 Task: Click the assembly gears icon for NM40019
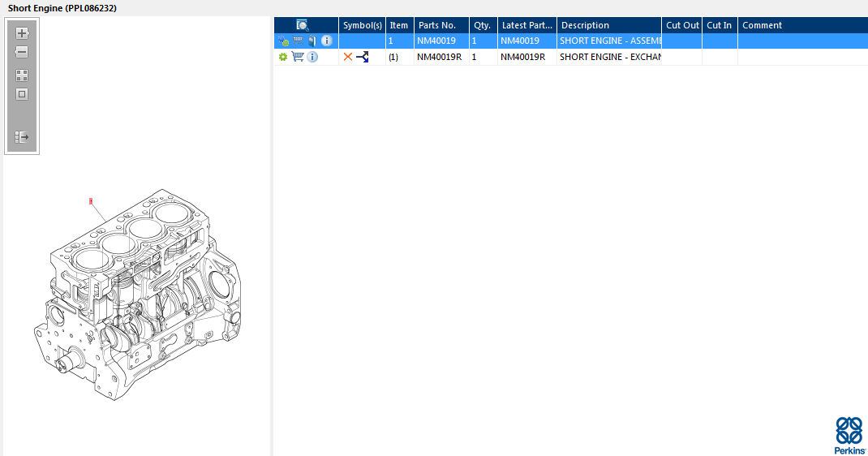(x=283, y=41)
